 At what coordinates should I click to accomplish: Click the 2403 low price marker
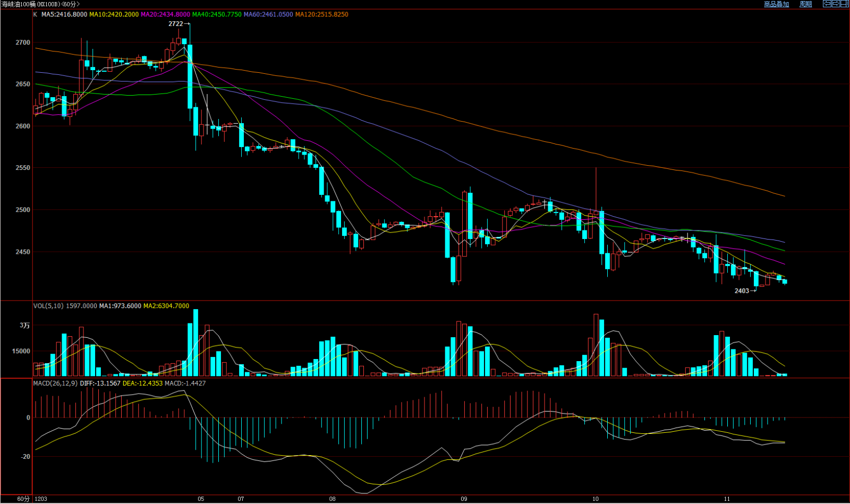742,291
